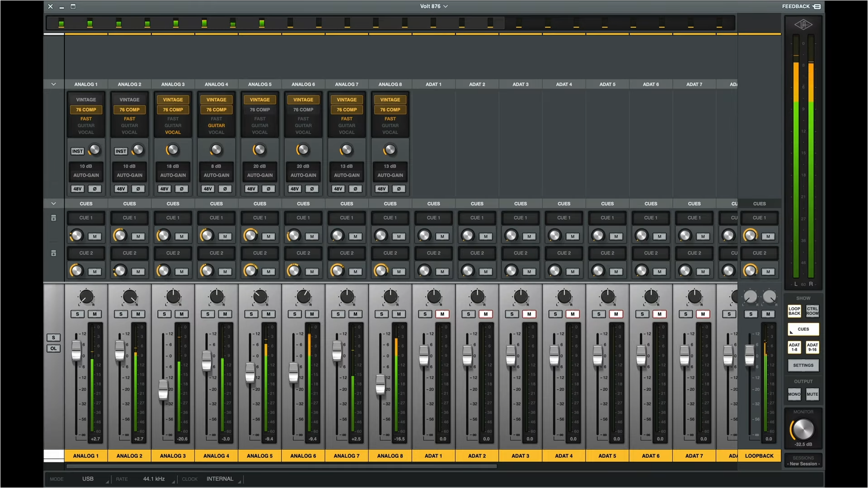This screenshot has height=488, width=868.
Task: Click the Cue 1 row lock icon
Action: coord(53,218)
